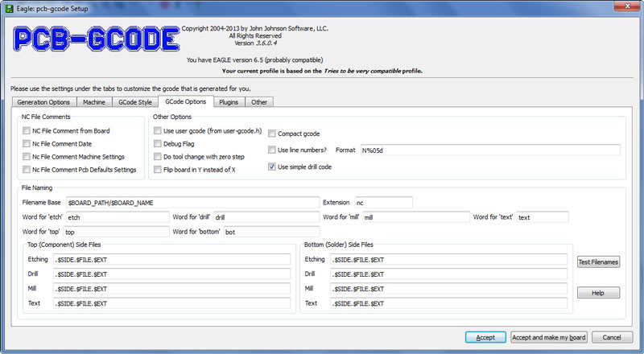This screenshot has width=644, height=354.
Task: Check Do tool change with zero step
Action: click(157, 156)
